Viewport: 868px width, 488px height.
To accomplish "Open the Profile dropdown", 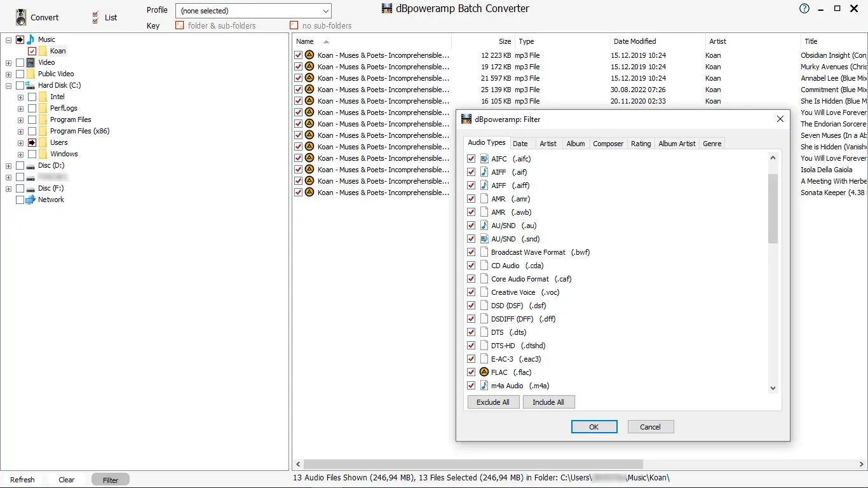I will [x=254, y=11].
